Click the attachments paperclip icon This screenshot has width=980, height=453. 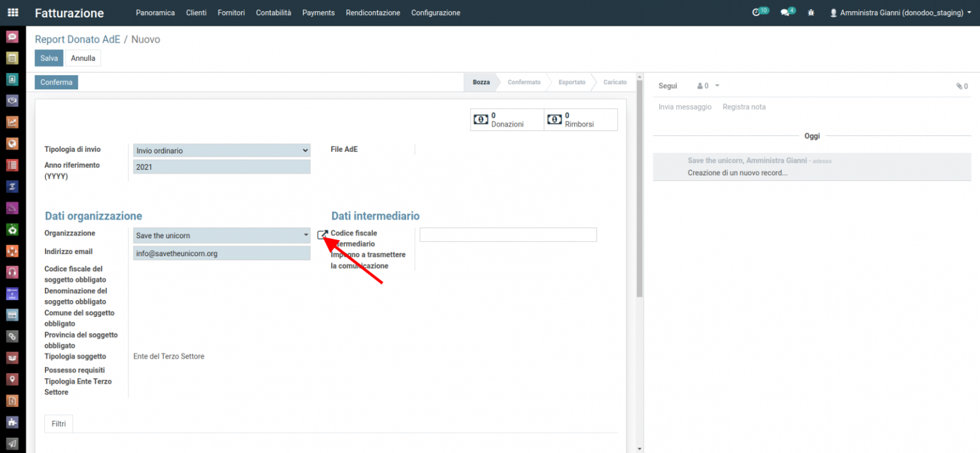[x=961, y=86]
